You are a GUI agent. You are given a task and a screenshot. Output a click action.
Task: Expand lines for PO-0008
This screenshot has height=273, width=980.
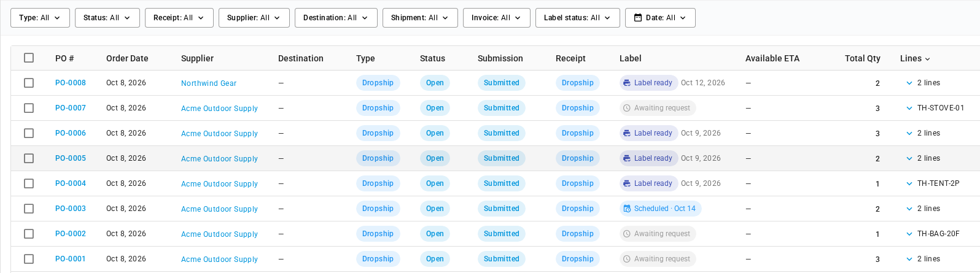[x=909, y=83]
